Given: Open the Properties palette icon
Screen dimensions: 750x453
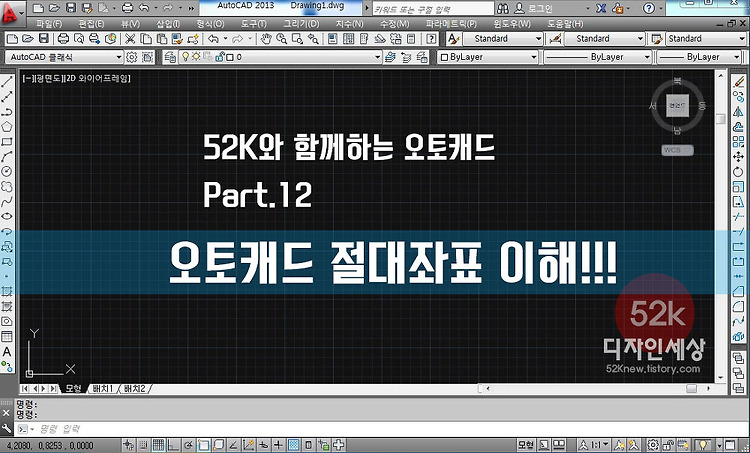Looking at the screenshot, I should [333, 39].
